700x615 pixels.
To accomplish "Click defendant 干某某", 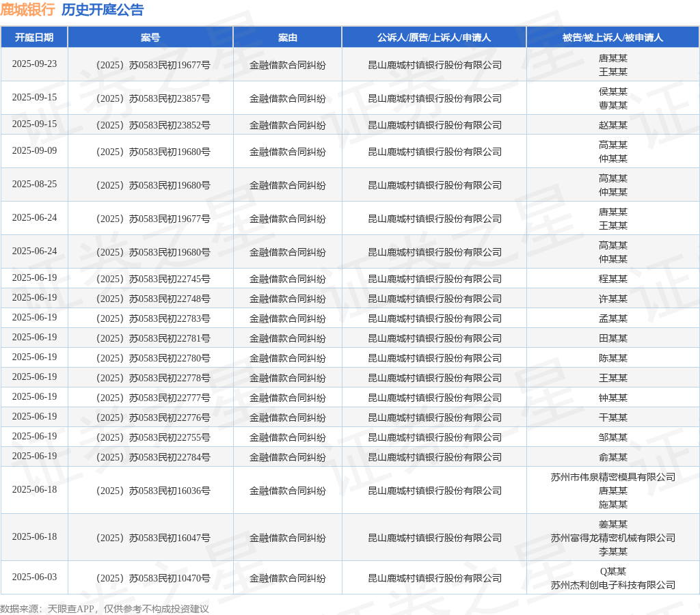I will tap(613, 418).
